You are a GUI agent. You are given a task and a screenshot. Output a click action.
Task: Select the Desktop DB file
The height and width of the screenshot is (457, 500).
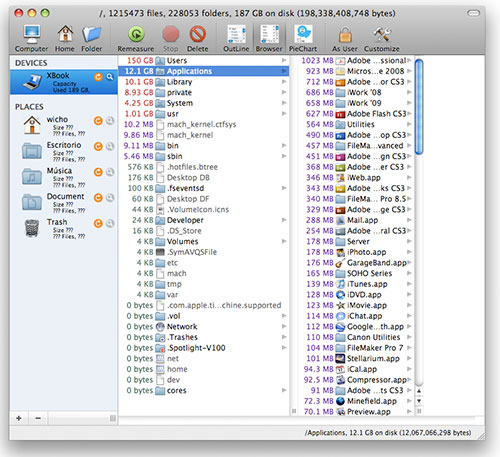pos(204,178)
